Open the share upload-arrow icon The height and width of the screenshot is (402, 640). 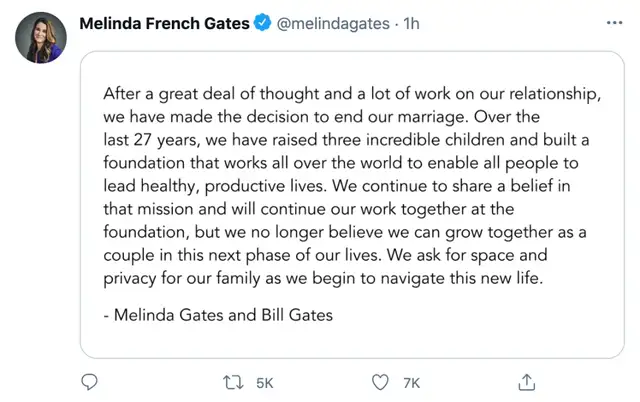pos(527,382)
